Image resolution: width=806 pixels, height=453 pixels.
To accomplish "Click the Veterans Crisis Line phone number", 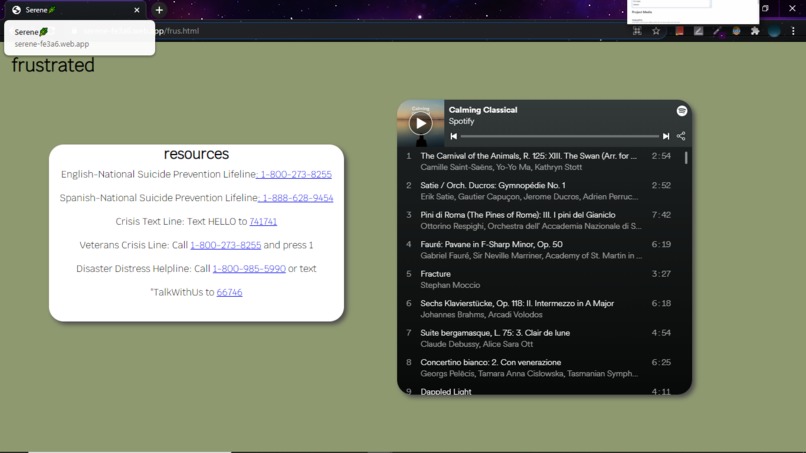I will tap(226, 245).
